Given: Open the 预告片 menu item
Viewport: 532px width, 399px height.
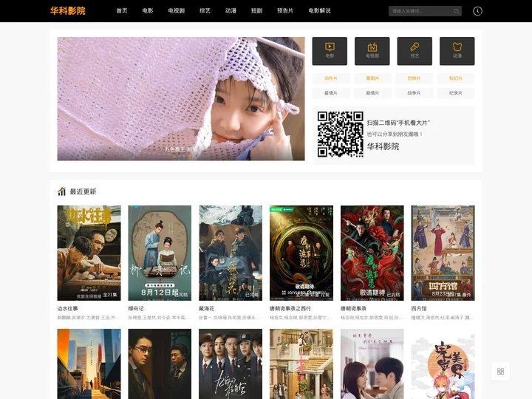Looking at the screenshot, I should (x=285, y=11).
